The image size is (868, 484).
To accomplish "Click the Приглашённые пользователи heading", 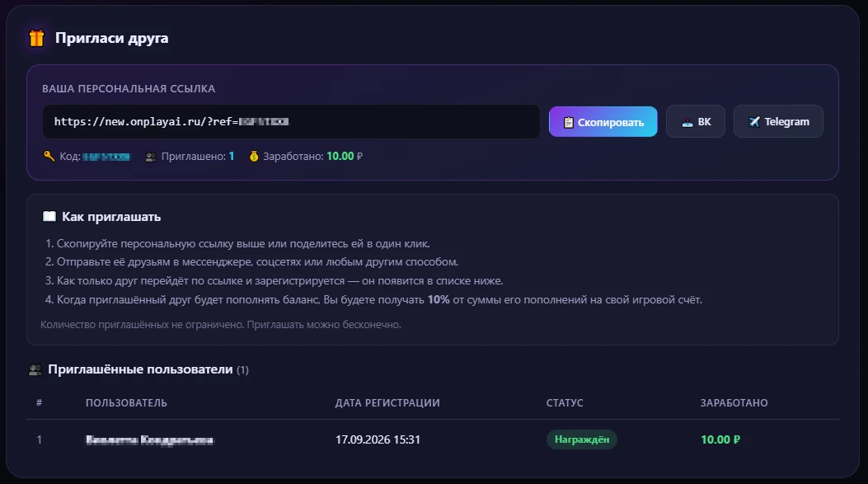I will tap(140, 369).
